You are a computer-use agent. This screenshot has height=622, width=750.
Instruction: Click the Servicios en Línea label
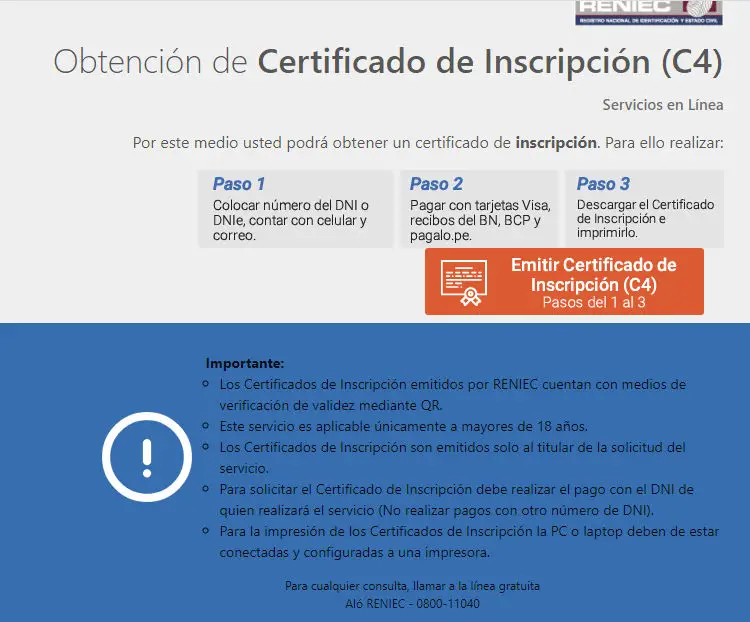662,105
